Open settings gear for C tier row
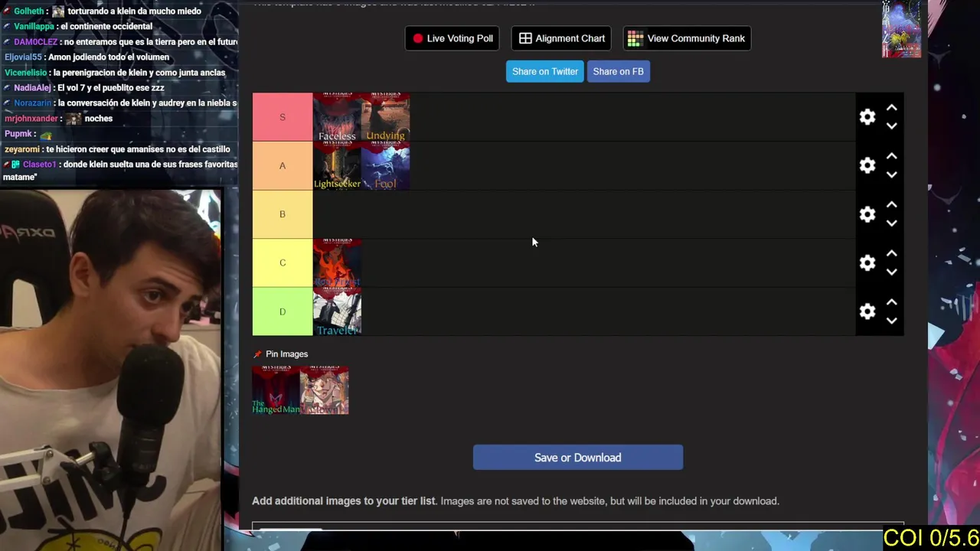The height and width of the screenshot is (551, 980). point(867,262)
